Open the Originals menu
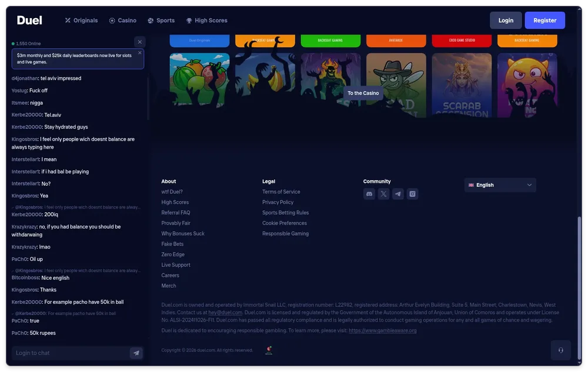 81,21
